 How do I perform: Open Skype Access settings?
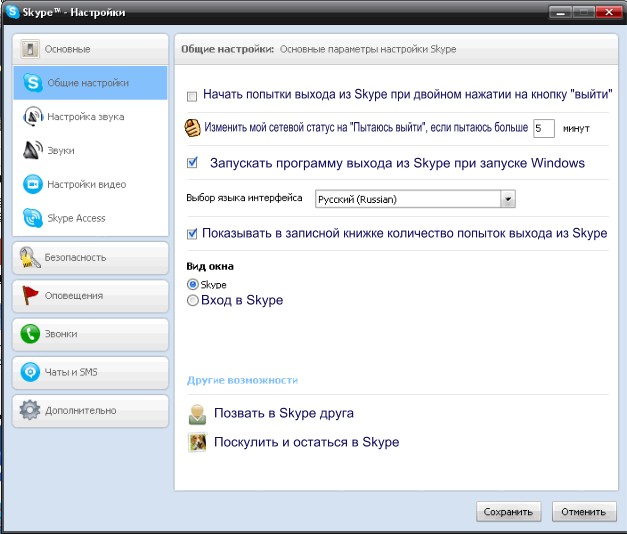pyautogui.click(x=90, y=218)
